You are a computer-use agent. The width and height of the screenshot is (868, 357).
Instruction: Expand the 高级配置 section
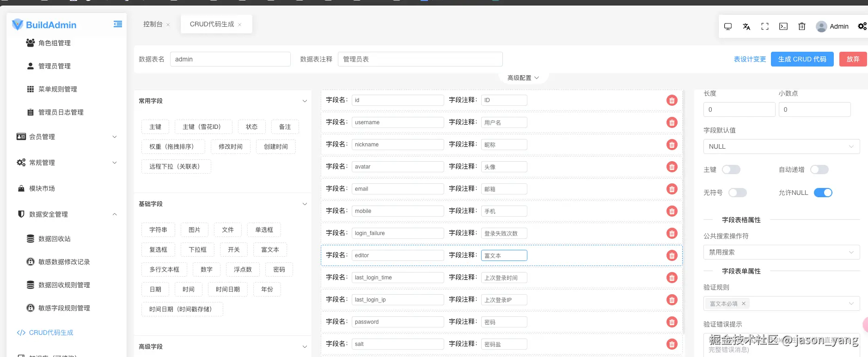pos(523,78)
